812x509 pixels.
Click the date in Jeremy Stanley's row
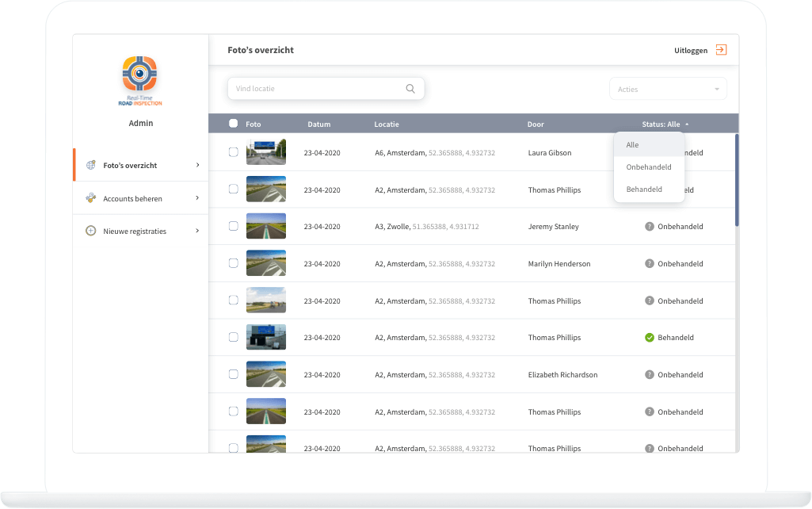click(x=322, y=227)
